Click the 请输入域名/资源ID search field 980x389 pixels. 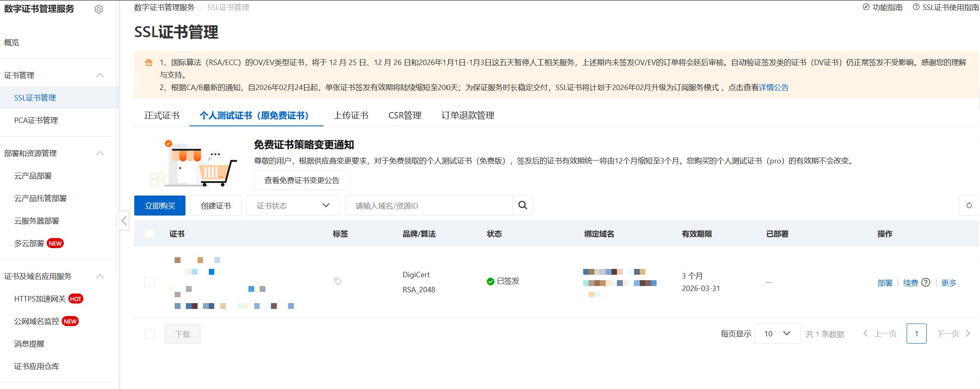click(429, 206)
